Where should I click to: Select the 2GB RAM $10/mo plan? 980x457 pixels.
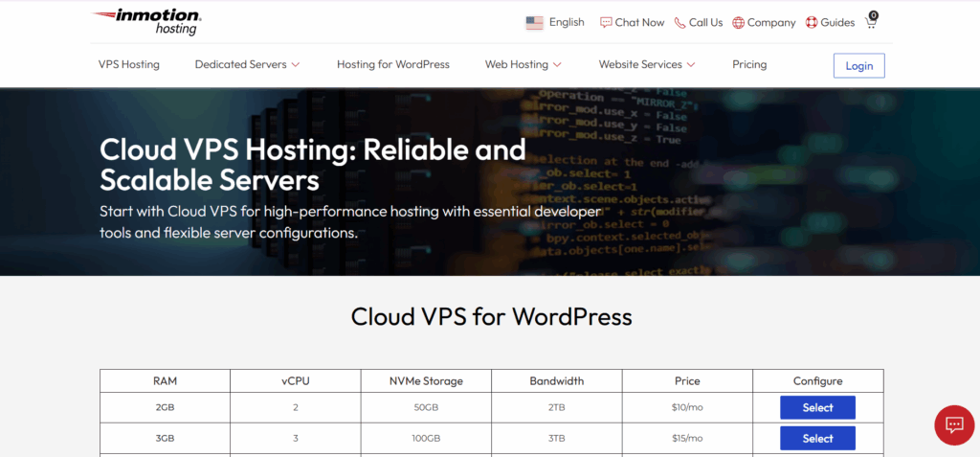pos(817,407)
